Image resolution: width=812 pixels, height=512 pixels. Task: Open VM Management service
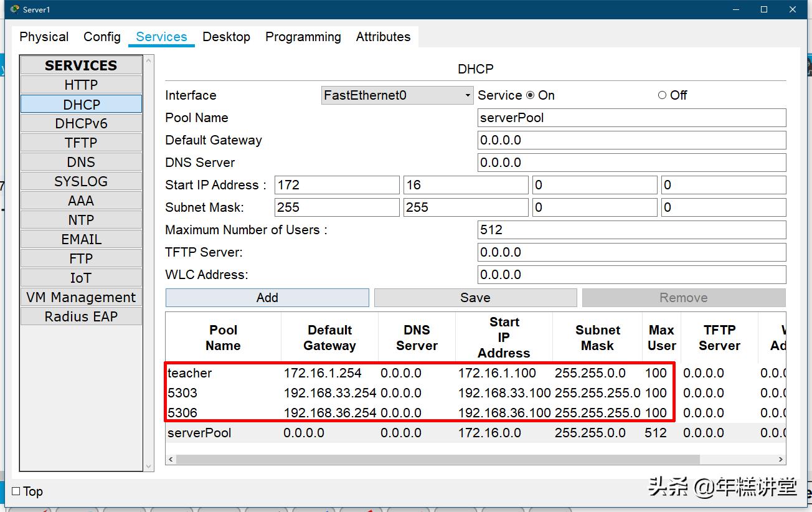point(81,297)
